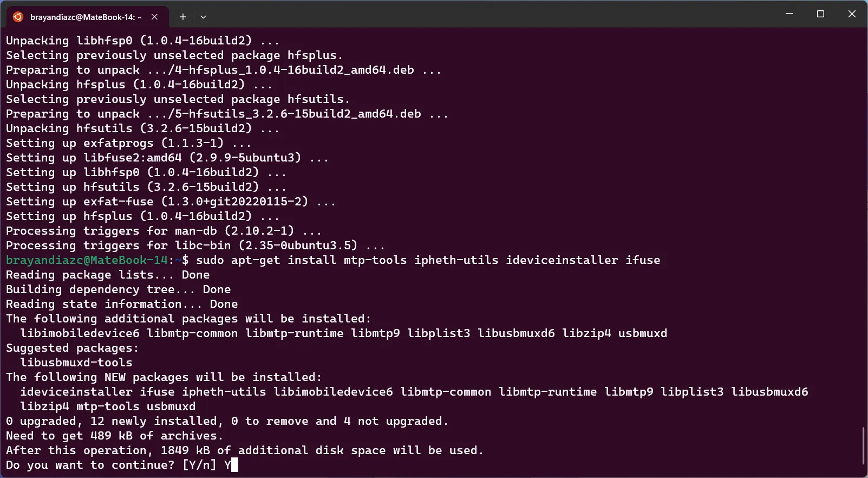Click the libusbmuxd-tools suggested package name
868x478 pixels.
tap(76, 363)
